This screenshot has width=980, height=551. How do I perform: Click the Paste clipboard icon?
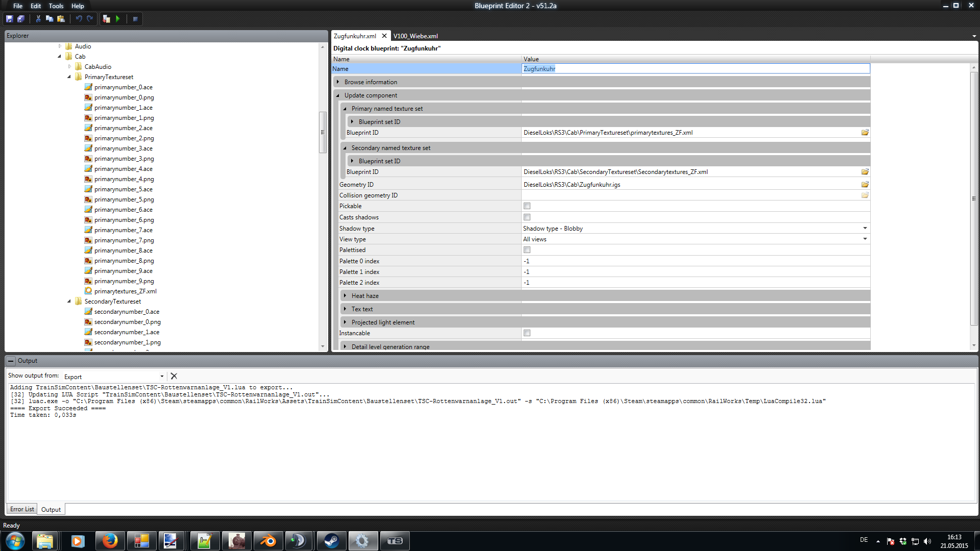pos(61,19)
